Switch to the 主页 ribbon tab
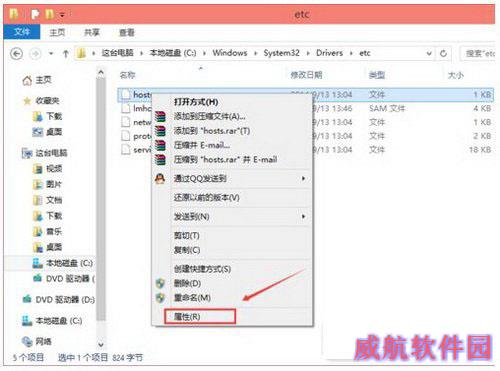Image resolution: width=500 pixels, height=371 pixels. tap(57, 32)
